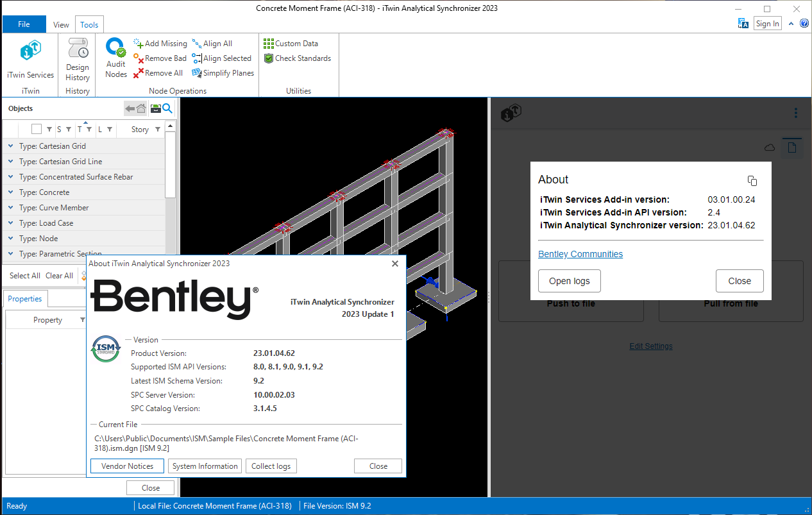Image resolution: width=812 pixels, height=515 pixels.
Task: Click the System Information button
Action: click(205, 466)
